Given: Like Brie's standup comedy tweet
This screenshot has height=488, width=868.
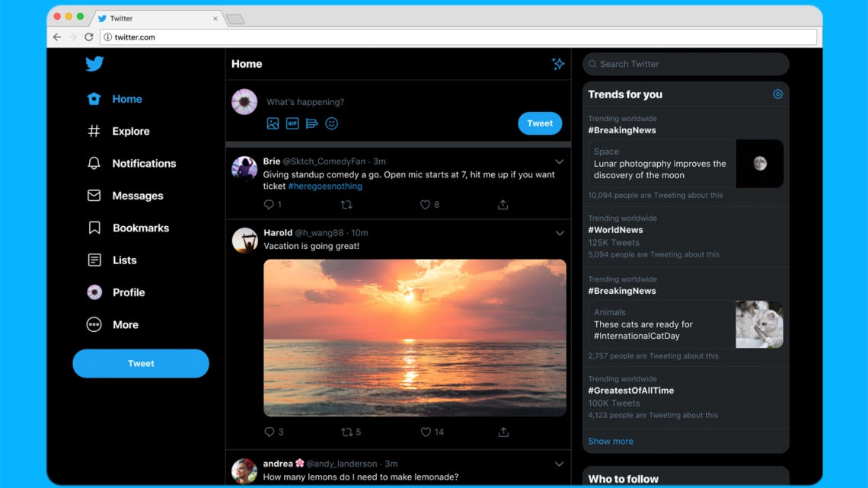Looking at the screenshot, I should pos(426,205).
